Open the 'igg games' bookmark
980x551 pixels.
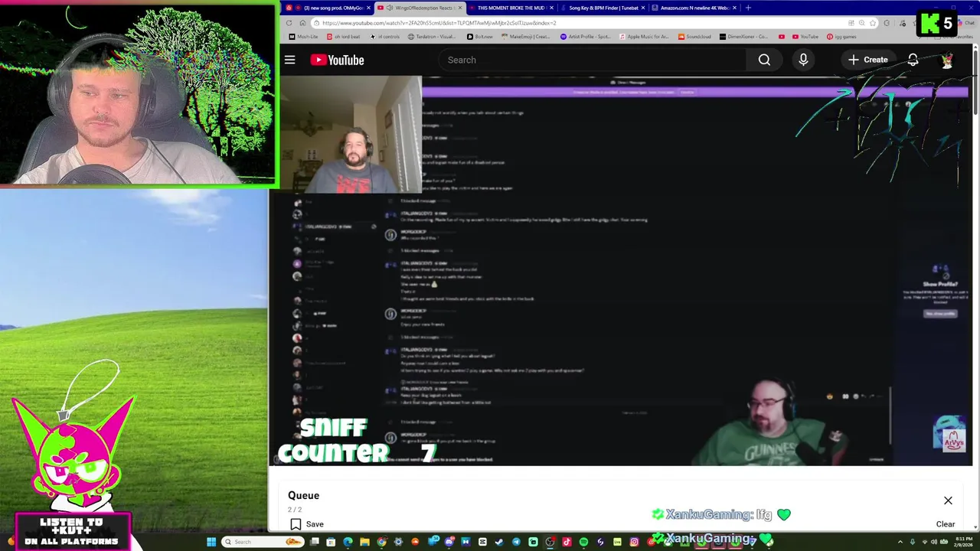(841, 37)
